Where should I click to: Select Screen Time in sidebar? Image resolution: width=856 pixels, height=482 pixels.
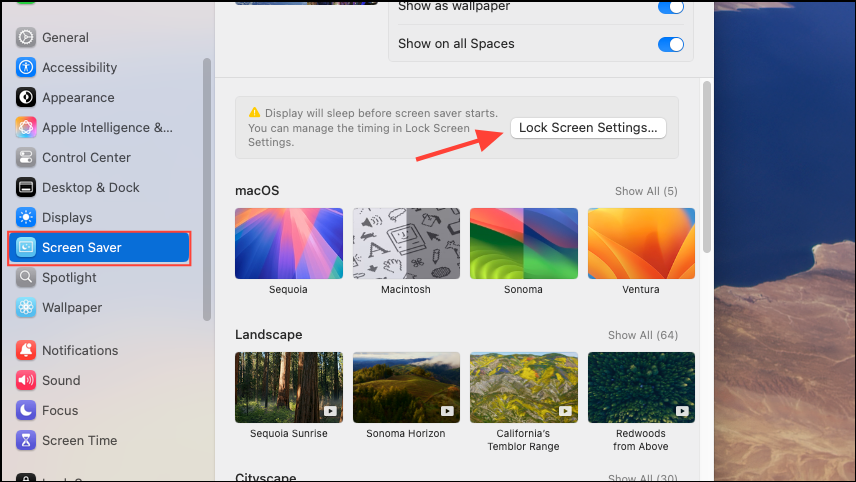(99, 440)
